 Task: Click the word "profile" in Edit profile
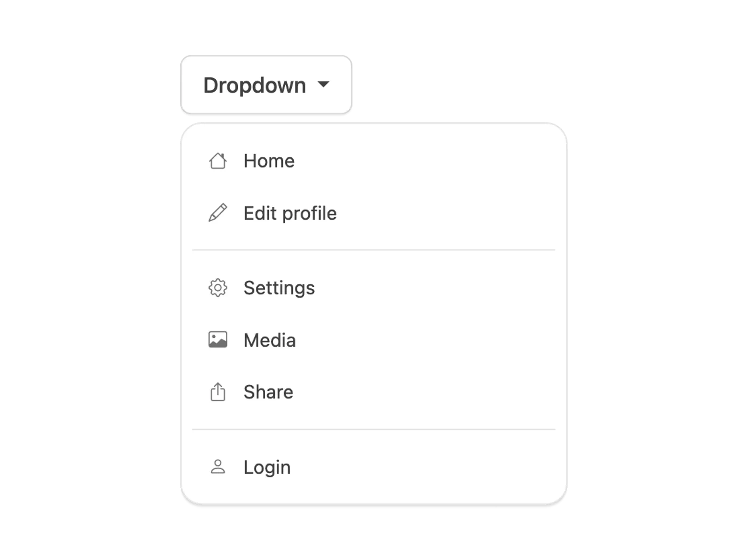pyautogui.click(x=310, y=214)
